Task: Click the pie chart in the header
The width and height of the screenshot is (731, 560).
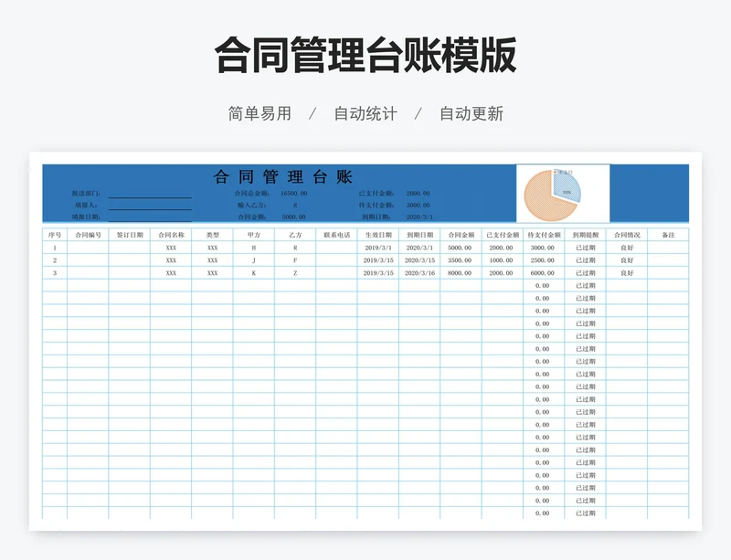Action: (553, 195)
